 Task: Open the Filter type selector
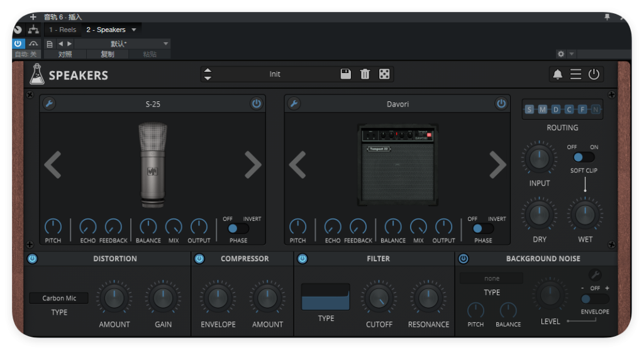point(325,296)
